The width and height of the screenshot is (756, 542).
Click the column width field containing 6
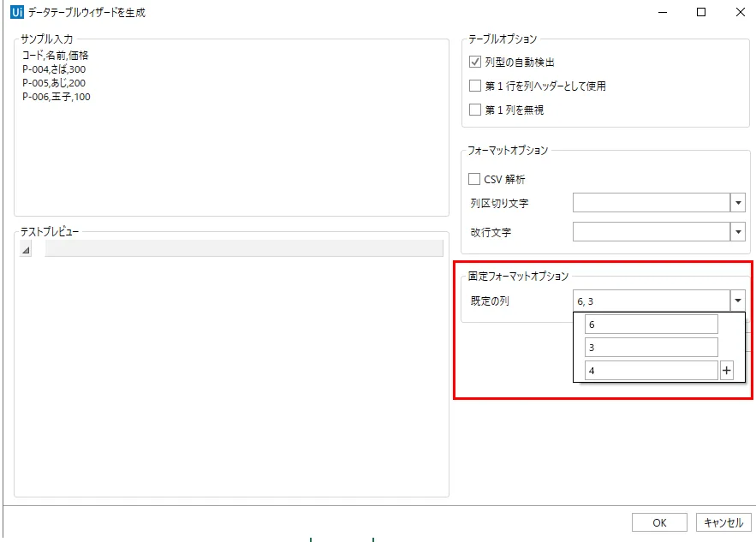[651, 325]
